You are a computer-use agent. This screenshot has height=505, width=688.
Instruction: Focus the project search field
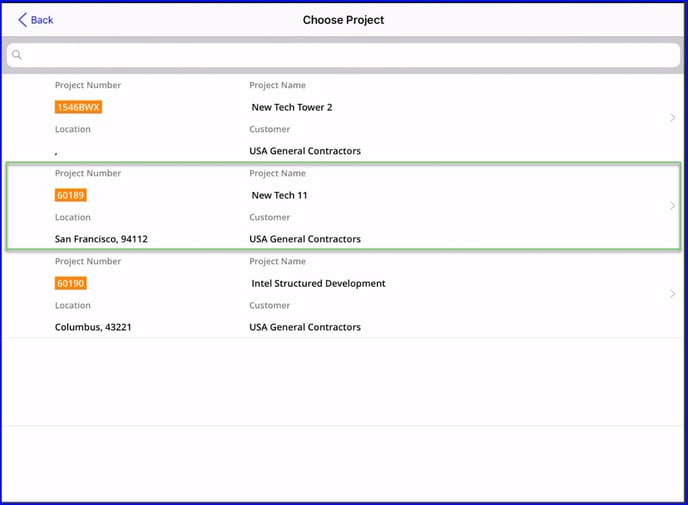coord(344,55)
